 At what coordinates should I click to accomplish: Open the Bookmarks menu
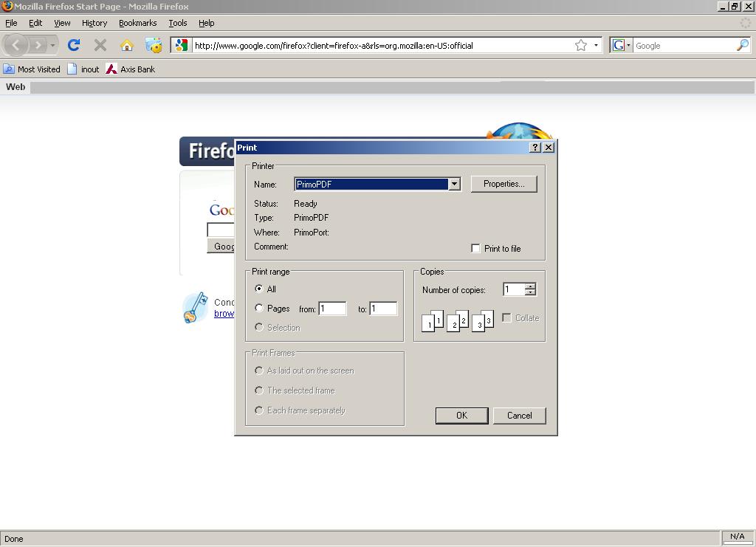tap(138, 23)
